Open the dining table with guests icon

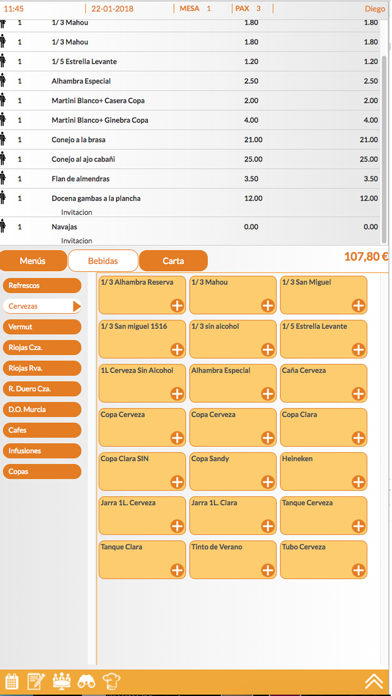tap(61, 681)
